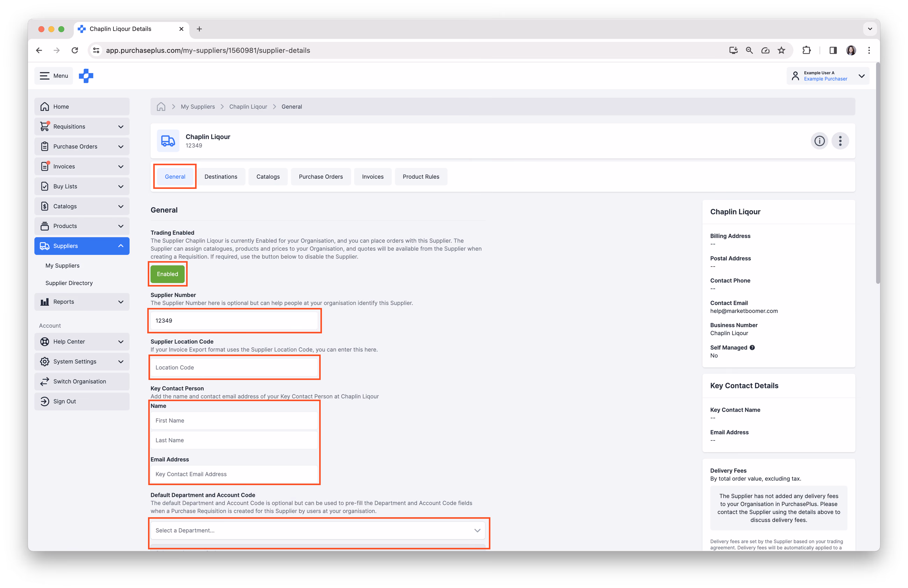The image size is (908, 588).
Task: Close the Chaplin Liqour Details tab
Action: [x=181, y=29]
